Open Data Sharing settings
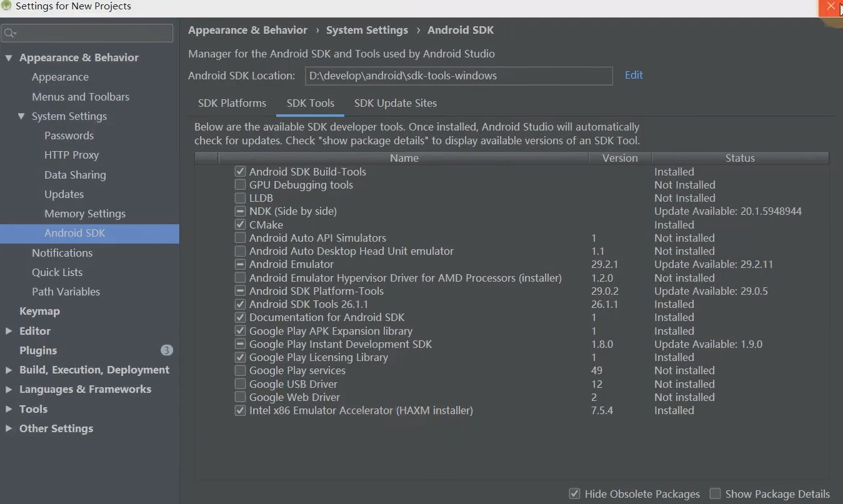Image resolution: width=843 pixels, height=504 pixels. point(75,175)
